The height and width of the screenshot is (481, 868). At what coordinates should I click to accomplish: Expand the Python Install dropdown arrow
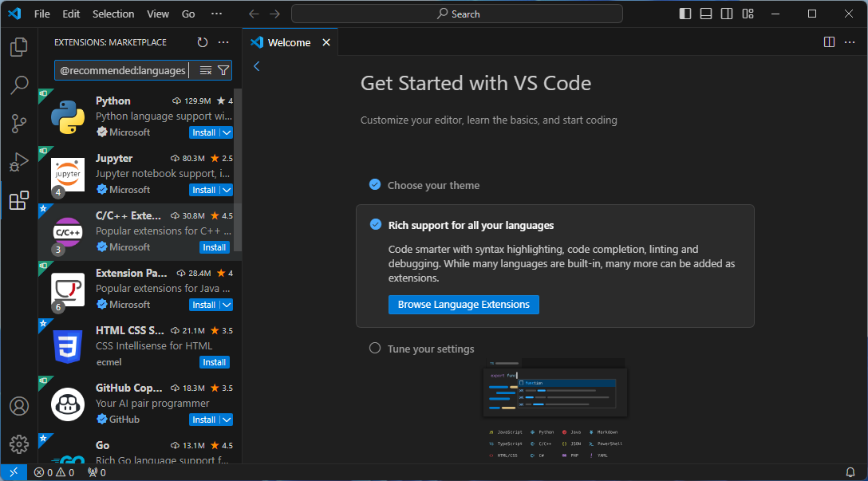[227, 132]
